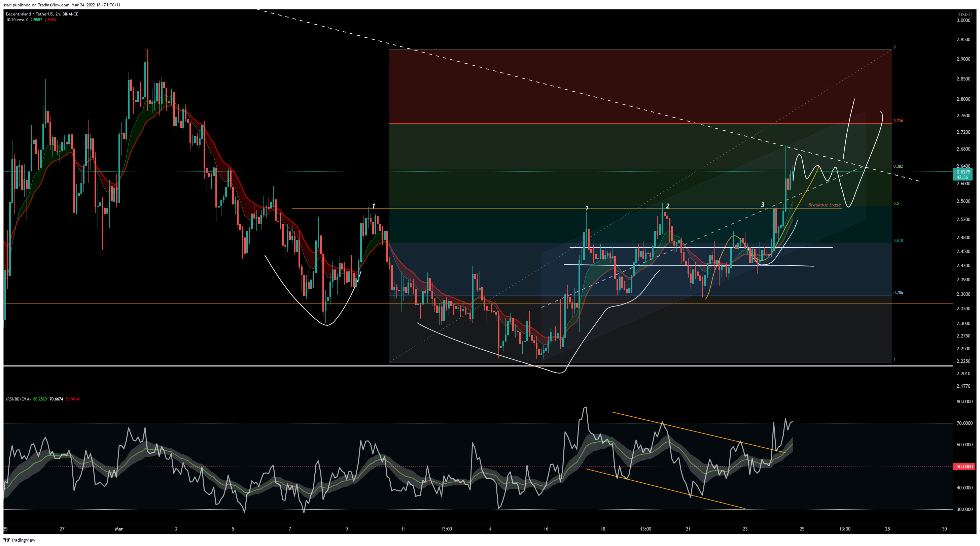Click the 3.0000 price axis label

tap(963, 20)
